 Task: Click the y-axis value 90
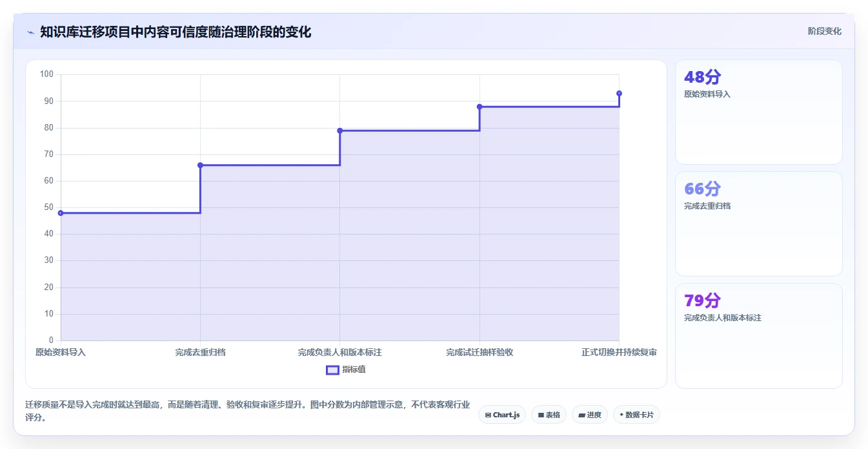coord(48,101)
